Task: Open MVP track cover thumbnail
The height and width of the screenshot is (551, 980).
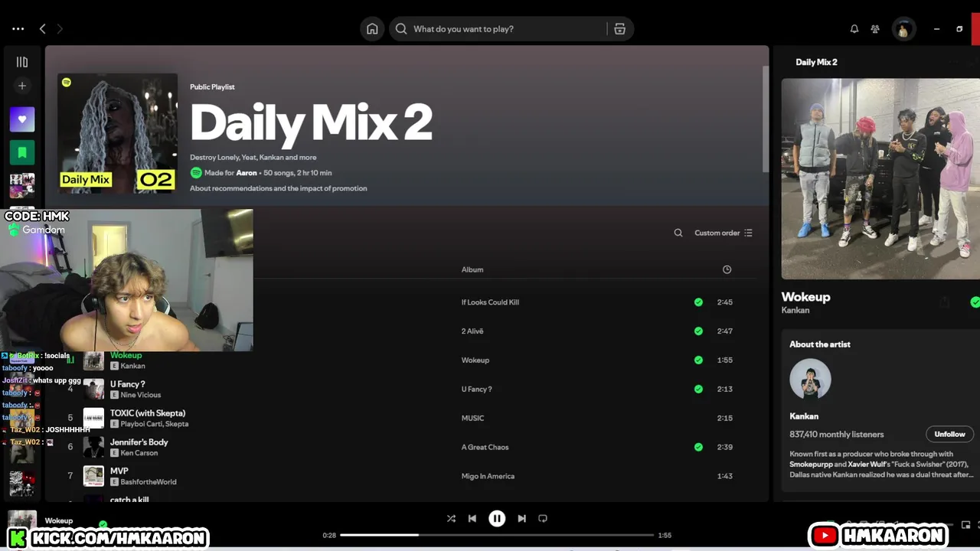Action: (x=93, y=476)
